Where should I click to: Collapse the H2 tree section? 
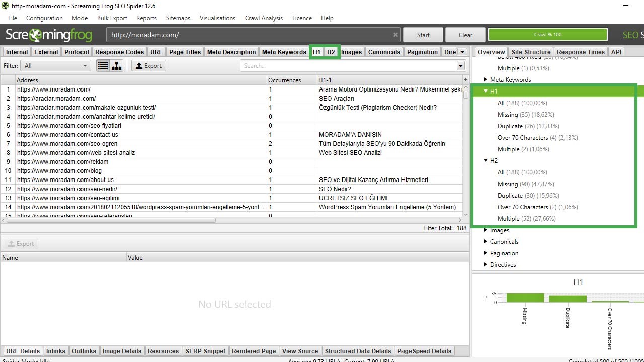point(486,161)
